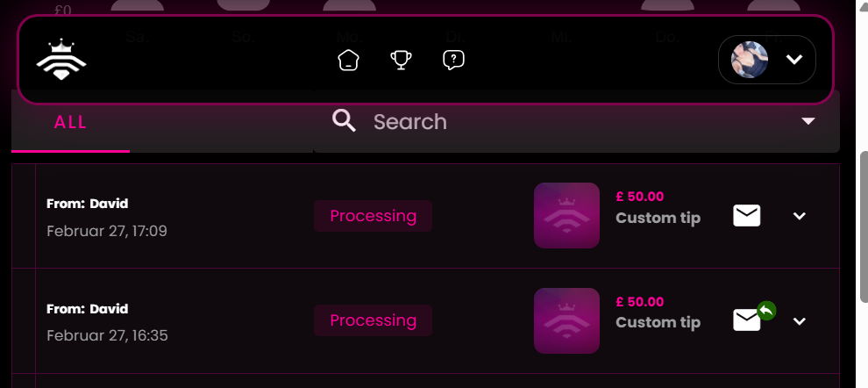
Task: Open message envelope for the 16:35 tip
Action: coord(745,321)
